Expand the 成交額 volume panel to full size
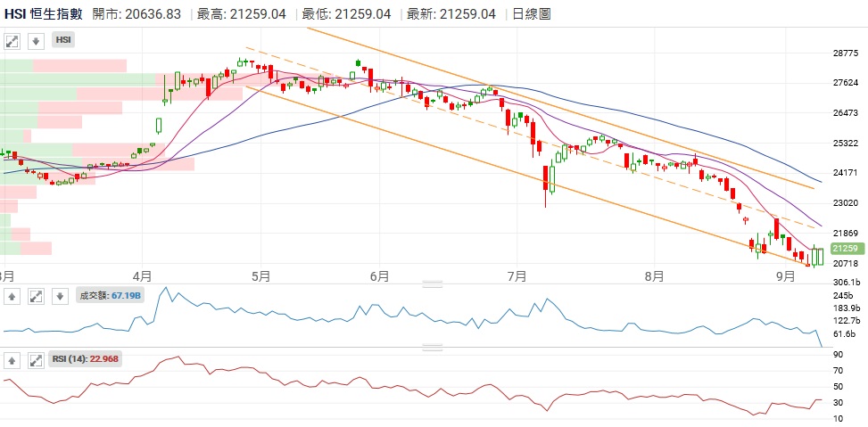The image size is (868, 427). 36,296
